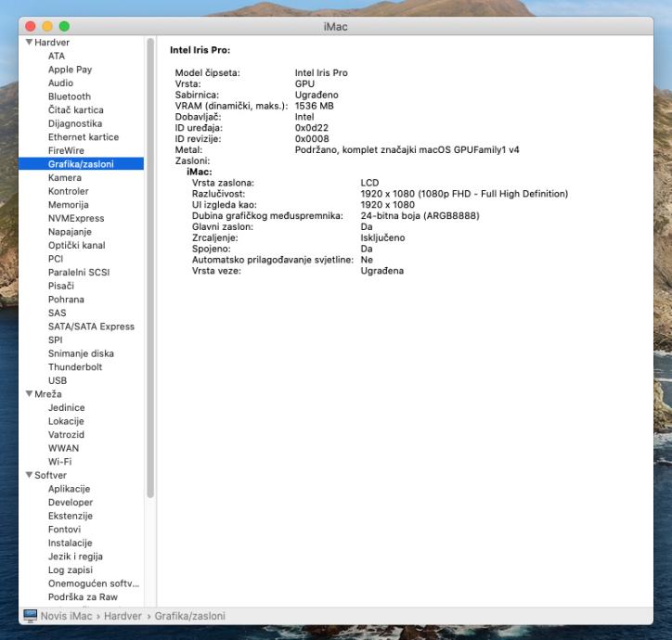Open Aplikacije under Softver
Image resolution: width=672 pixels, height=640 pixels.
pos(69,489)
